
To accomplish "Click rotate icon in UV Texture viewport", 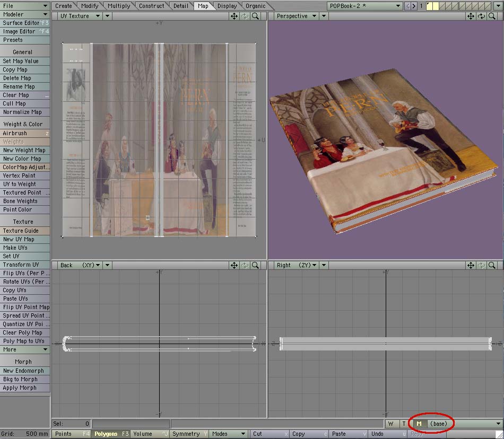I will tap(245, 16).
